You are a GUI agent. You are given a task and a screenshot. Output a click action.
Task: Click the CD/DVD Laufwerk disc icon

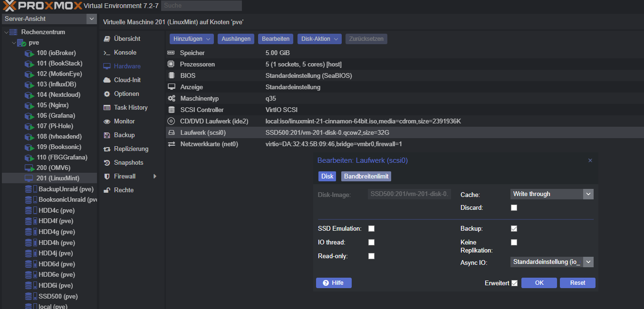pyautogui.click(x=172, y=122)
